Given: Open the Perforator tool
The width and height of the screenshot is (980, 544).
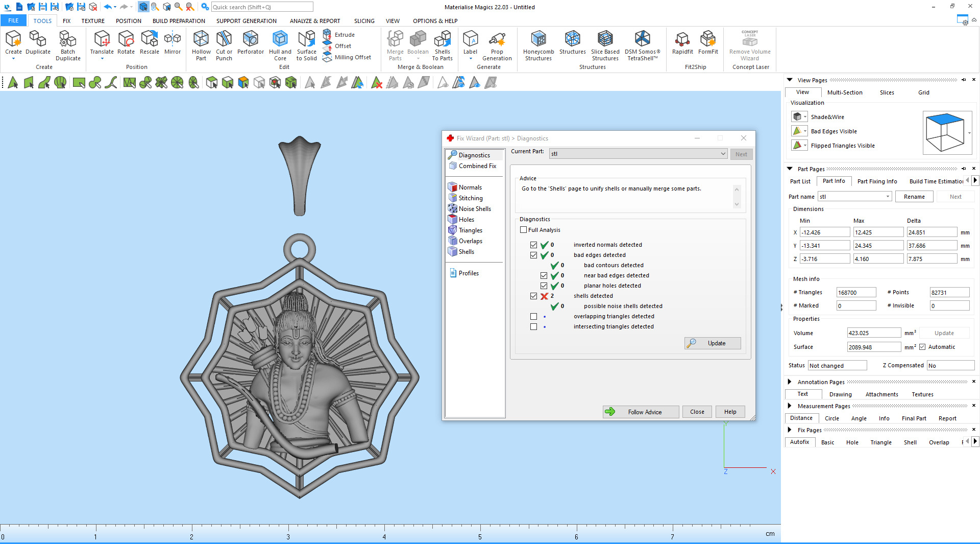Looking at the screenshot, I should (251, 42).
